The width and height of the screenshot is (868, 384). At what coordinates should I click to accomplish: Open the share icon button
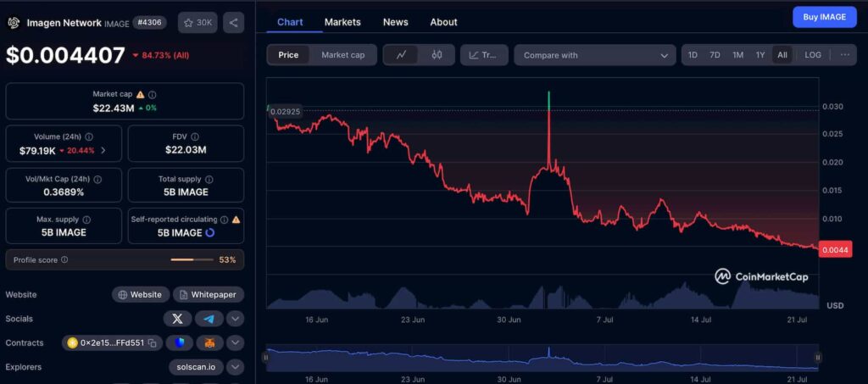(x=234, y=23)
